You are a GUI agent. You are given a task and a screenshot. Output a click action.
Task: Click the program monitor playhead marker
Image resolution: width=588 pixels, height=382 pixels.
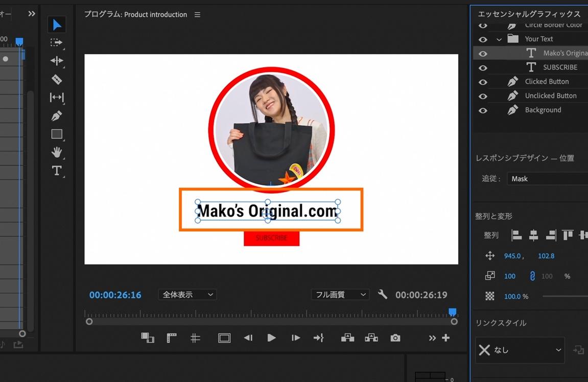453,312
